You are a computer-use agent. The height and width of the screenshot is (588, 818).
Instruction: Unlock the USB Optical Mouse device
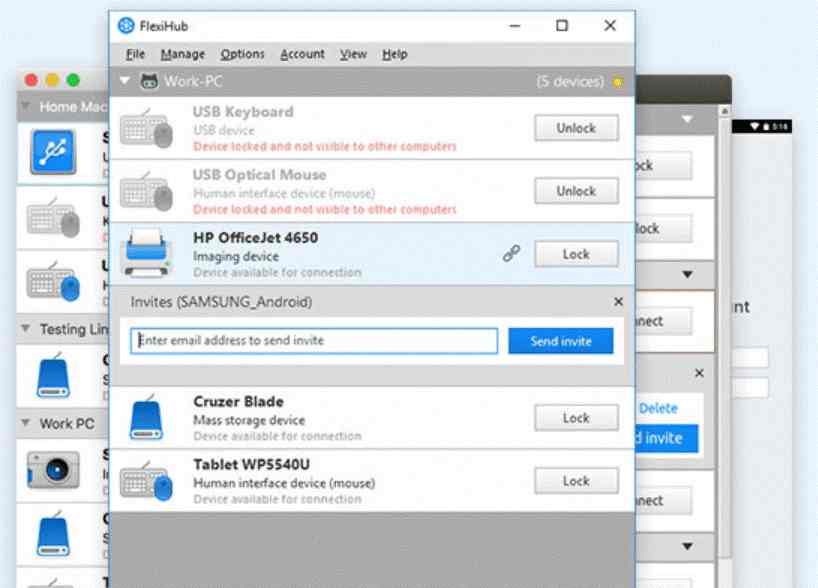click(x=576, y=191)
